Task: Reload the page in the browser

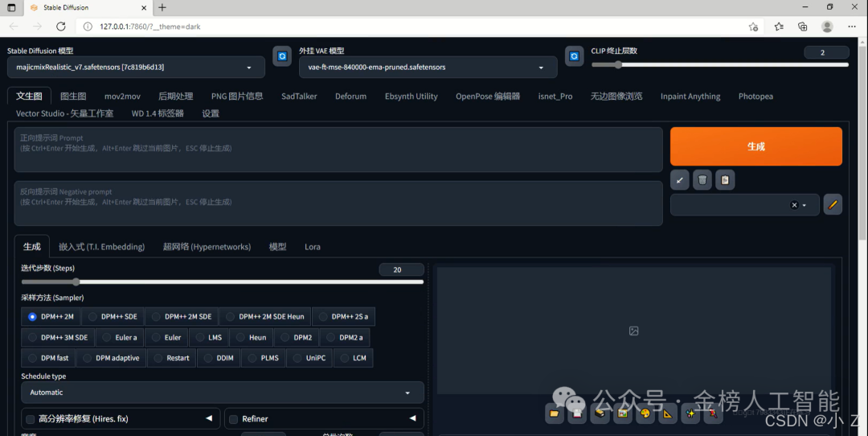Action: 61,27
